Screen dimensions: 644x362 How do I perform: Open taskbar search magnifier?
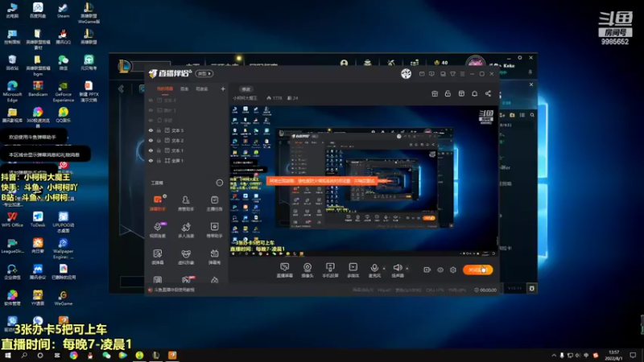[24, 356]
